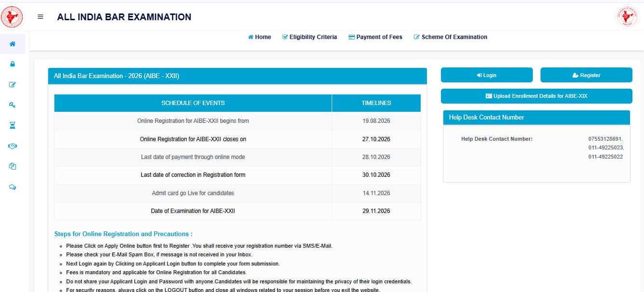Click the home icon in left sidebar
The height and width of the screenshot is (292, 644).
coord(13,44)
